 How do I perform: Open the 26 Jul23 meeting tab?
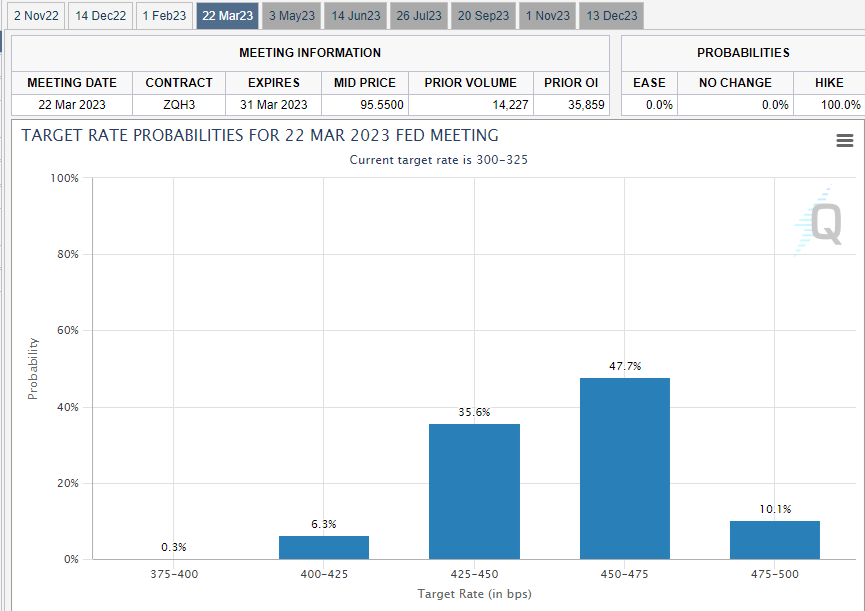(x=420, y=16)
